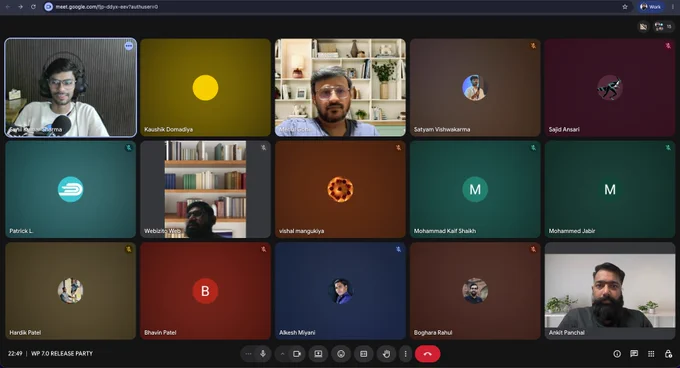
Task: Click the name label Mohammed Jabir
Action: tap(572, 231)
